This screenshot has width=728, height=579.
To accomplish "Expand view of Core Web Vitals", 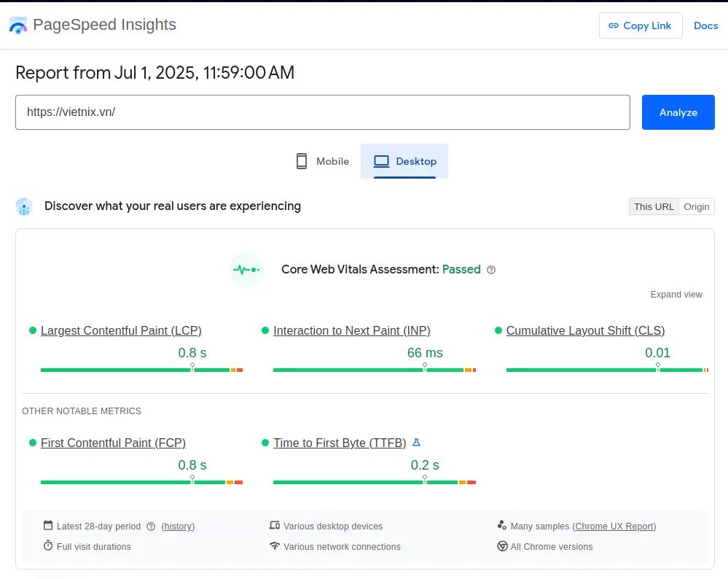I will (676, 295).
